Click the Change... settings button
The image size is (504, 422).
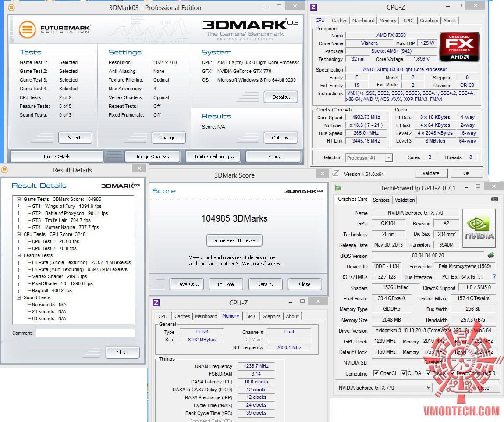[168, 138]
